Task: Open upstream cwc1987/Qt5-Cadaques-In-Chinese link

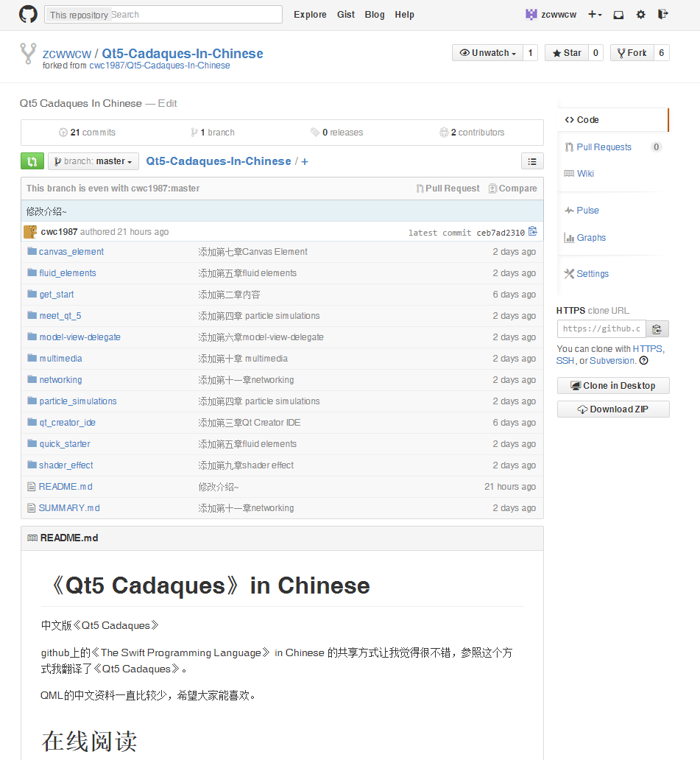Action: (x=160, y=66)
